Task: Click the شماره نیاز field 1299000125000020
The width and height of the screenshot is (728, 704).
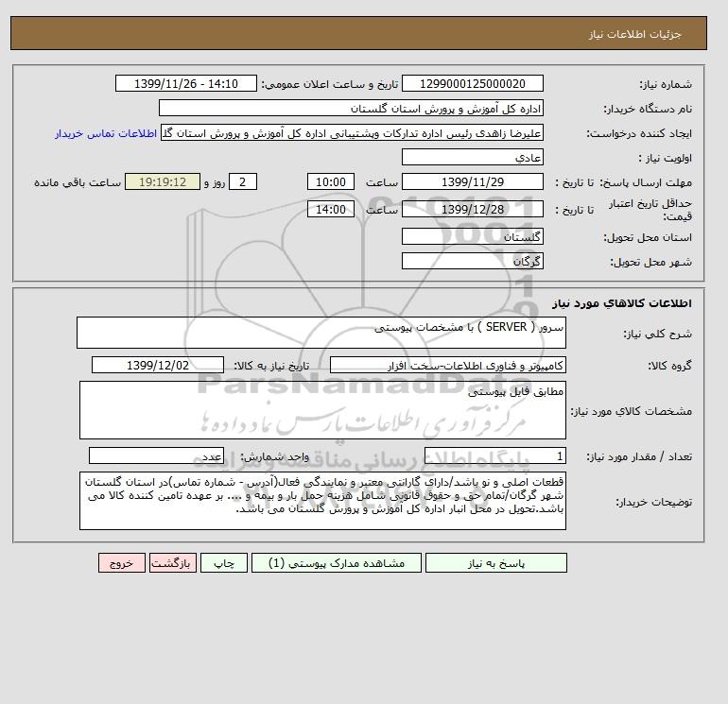Action: 472,83
